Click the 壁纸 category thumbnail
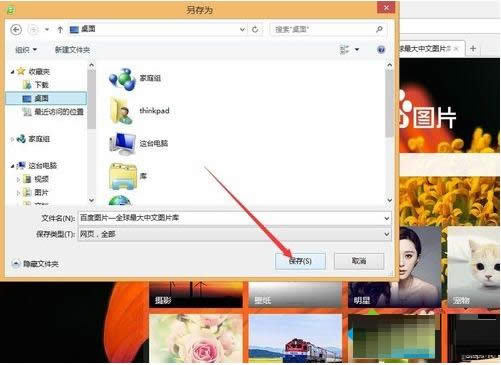501x365 pixels. tap(295, 295)
